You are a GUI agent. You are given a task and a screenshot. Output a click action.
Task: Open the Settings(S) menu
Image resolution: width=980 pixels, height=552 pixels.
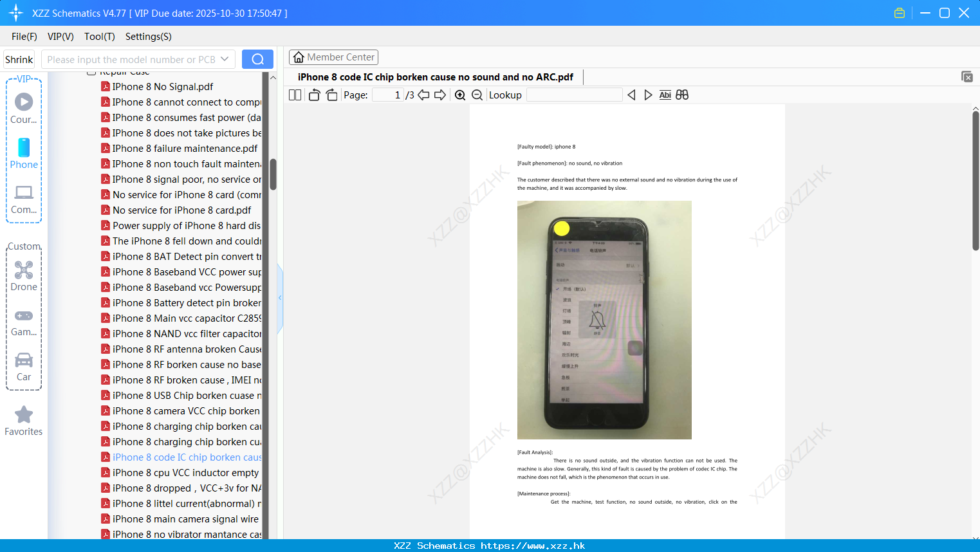point(149,37)
